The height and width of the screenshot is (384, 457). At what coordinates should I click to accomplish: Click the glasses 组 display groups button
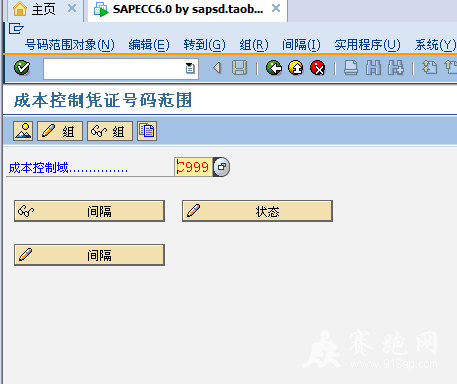[x=110, y=131]
